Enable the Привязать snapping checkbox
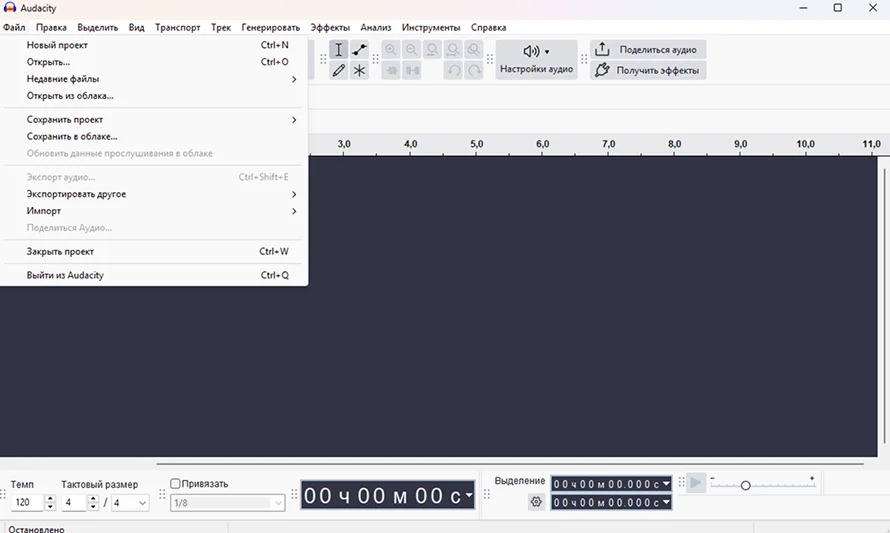Viewport: 890px width, 533px height. (x=176, y=484)
